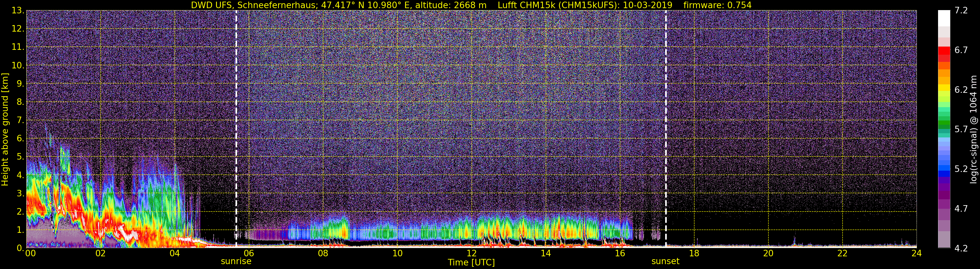Screen dimensions: 980x269
Task: Click the red colorbar segment near 6.7
Action: pos(944,51)
